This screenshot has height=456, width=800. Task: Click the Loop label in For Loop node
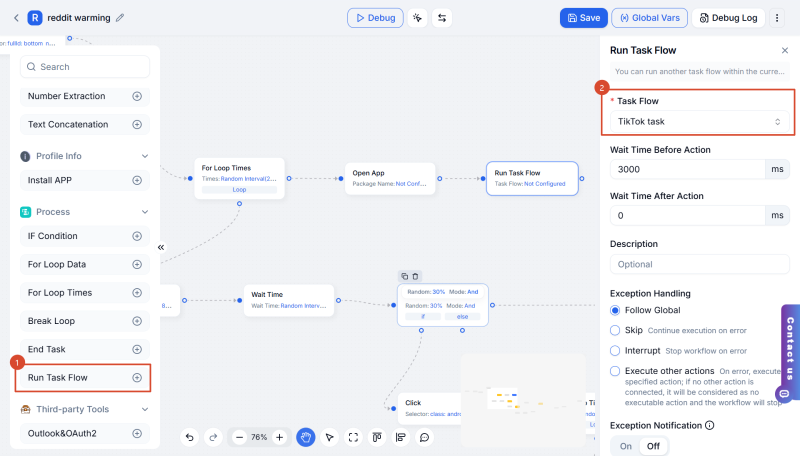239,190
